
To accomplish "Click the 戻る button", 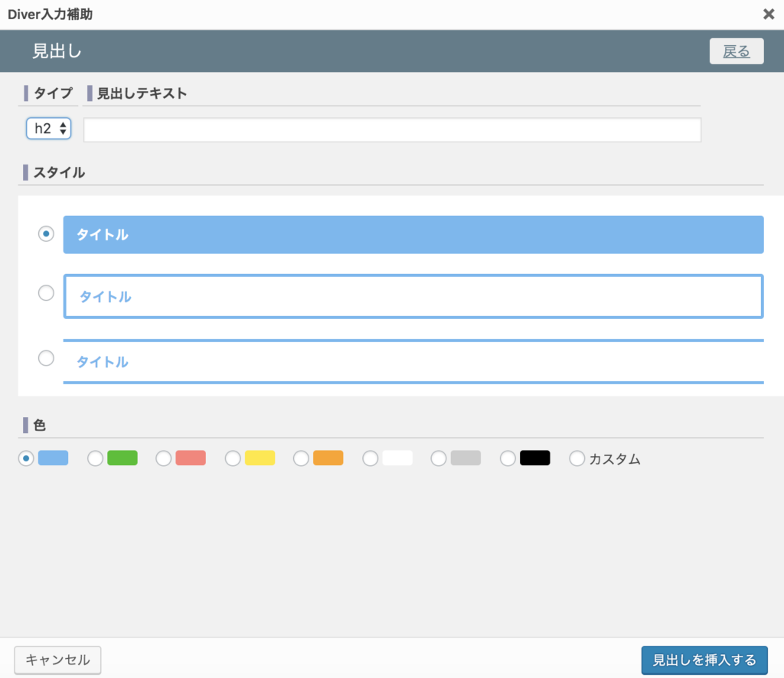I will [x=736, y=51].
